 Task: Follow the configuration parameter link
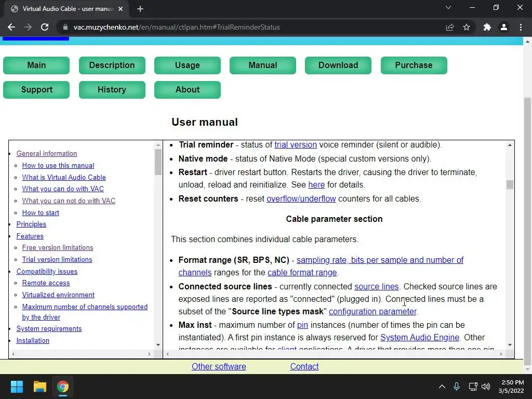(373, 312)
